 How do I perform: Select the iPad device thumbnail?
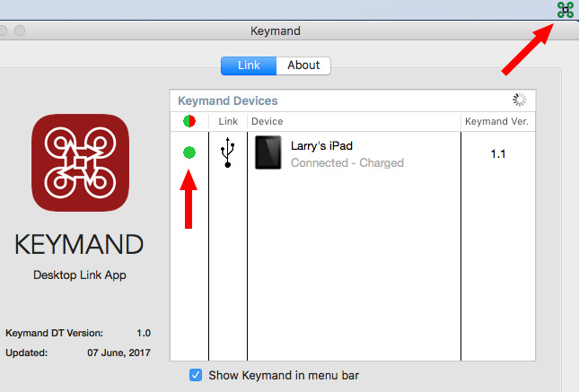tap(268, 152)
